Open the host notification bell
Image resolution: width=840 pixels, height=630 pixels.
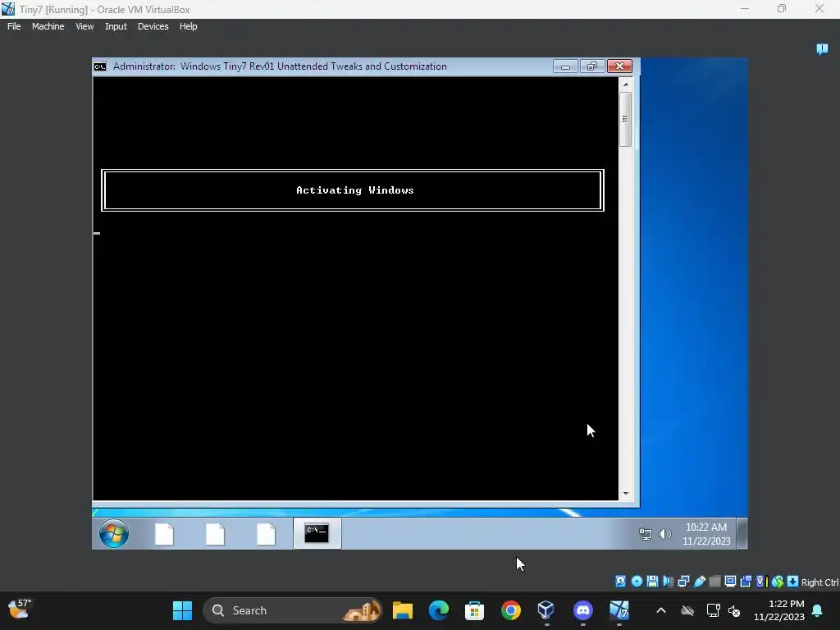coord(818,610)
